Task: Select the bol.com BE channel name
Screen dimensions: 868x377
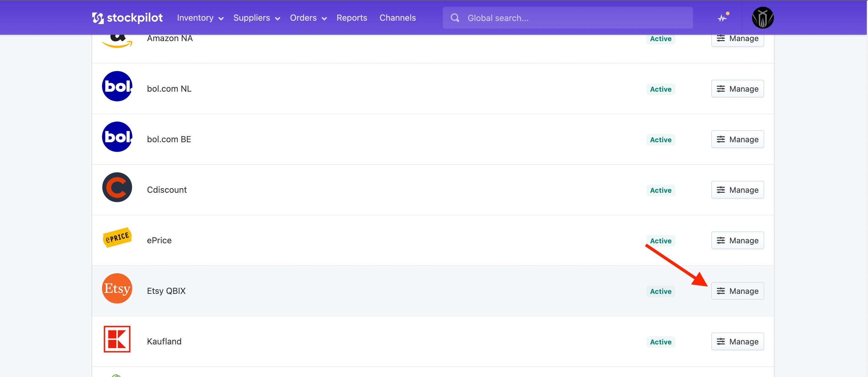Action: coord(169,139)
